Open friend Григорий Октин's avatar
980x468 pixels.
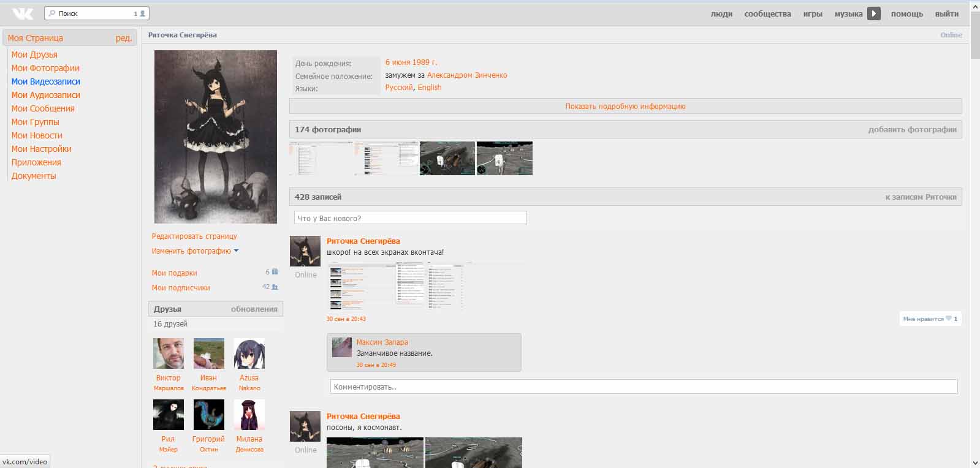(x=209, y=415)
